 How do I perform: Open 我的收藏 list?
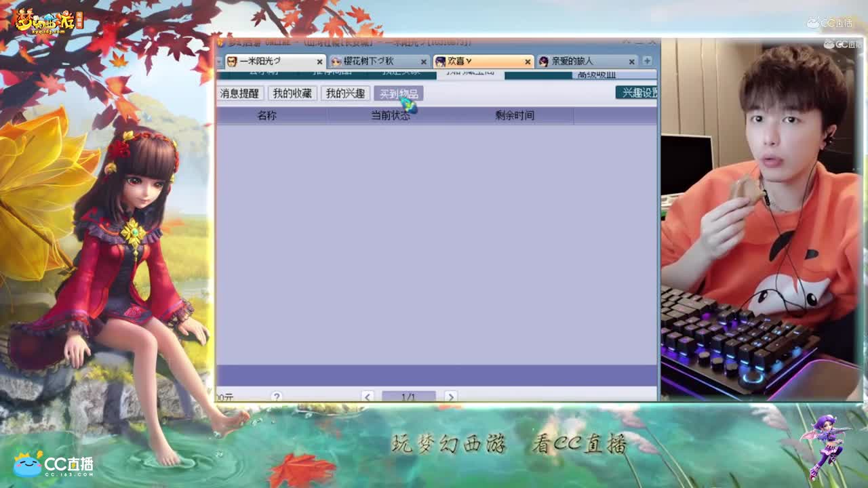pyautogui.click(x=293, y=93)
